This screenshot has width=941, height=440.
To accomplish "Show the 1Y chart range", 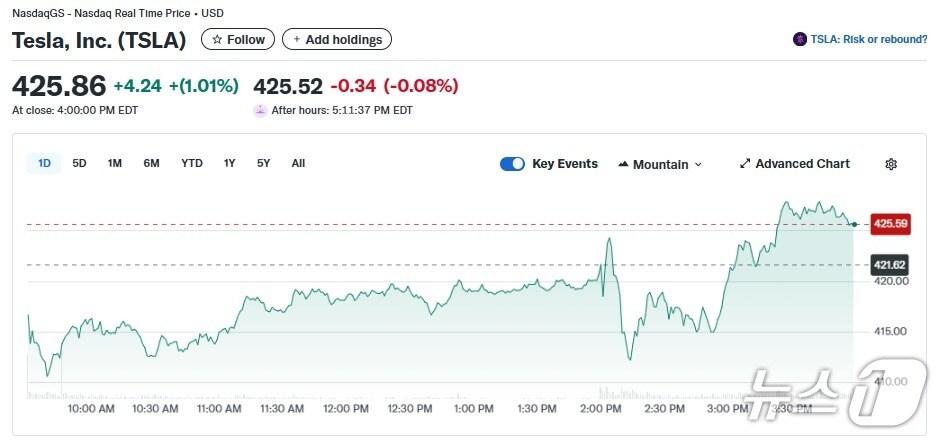I will coord(230,163).
